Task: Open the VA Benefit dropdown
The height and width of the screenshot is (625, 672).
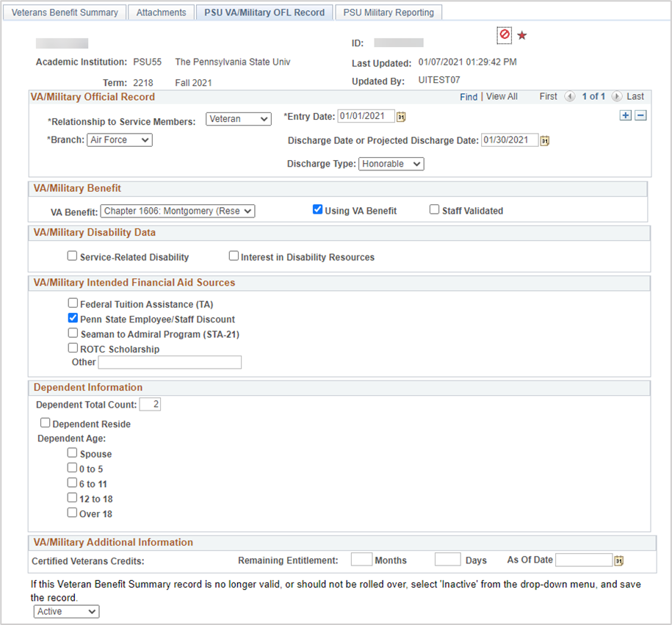Action: click(x=177, y=210)
